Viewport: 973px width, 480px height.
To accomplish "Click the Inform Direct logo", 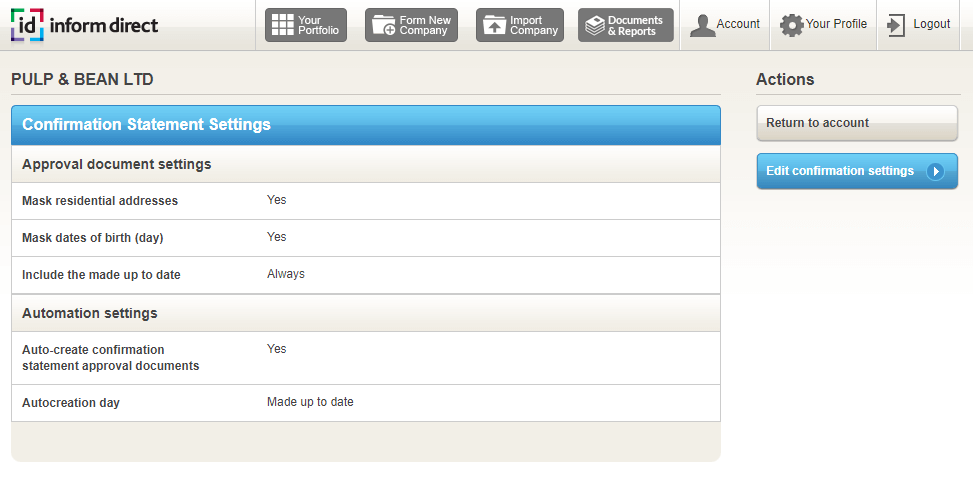I will pyautogui.click(x=85, y=25).
